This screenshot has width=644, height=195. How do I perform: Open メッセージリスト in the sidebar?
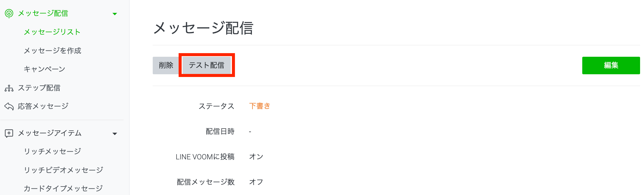coord(52,32)
